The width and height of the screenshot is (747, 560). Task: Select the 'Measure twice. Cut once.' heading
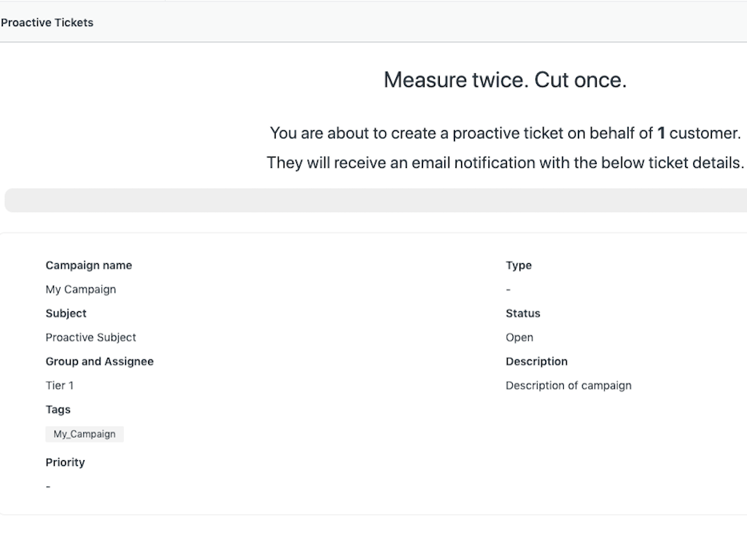click(x=505, y=80)
